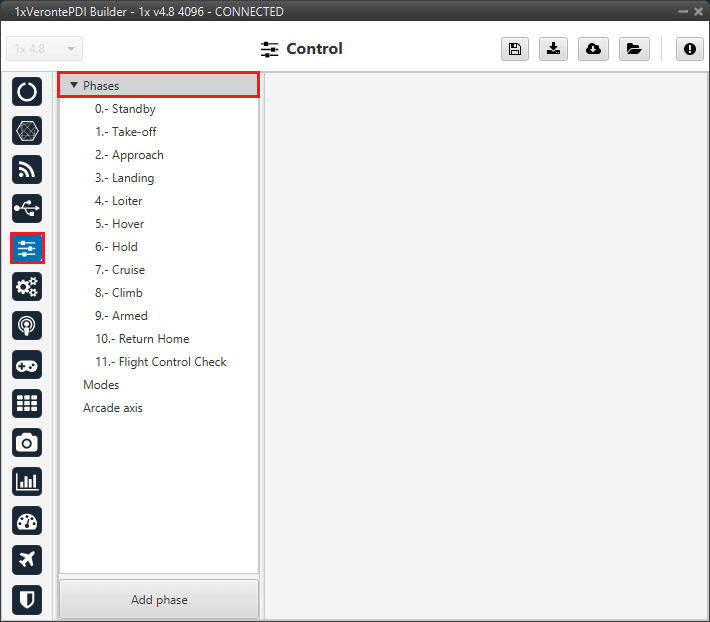Click the open folder toolbar icon
The height and width of the screenshot is (622, 710).
[633, 49]
